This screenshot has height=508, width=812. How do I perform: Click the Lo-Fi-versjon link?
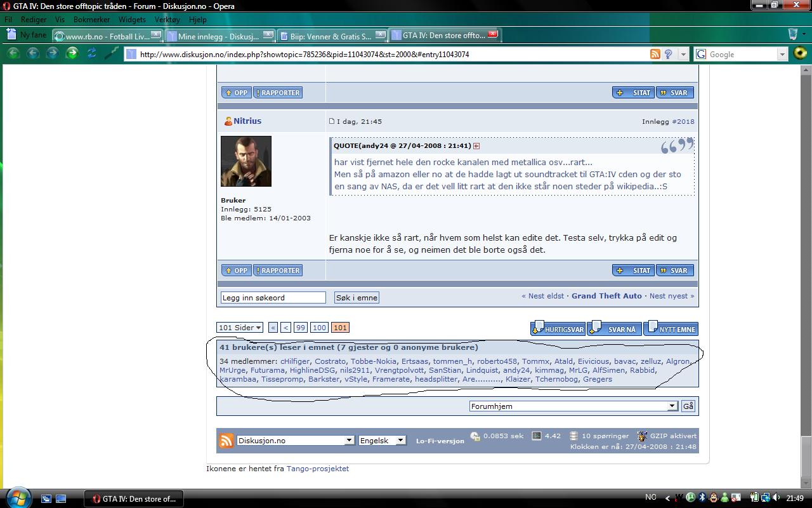click(440, 441)
